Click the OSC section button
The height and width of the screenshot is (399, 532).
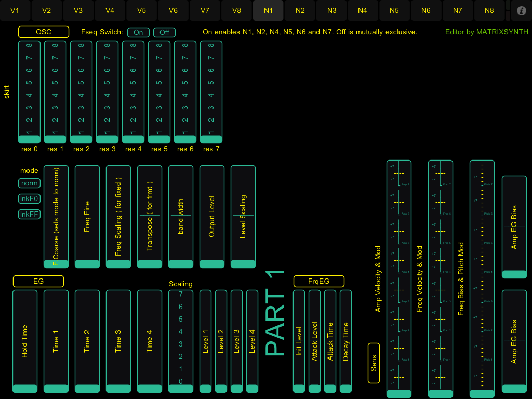44,32
